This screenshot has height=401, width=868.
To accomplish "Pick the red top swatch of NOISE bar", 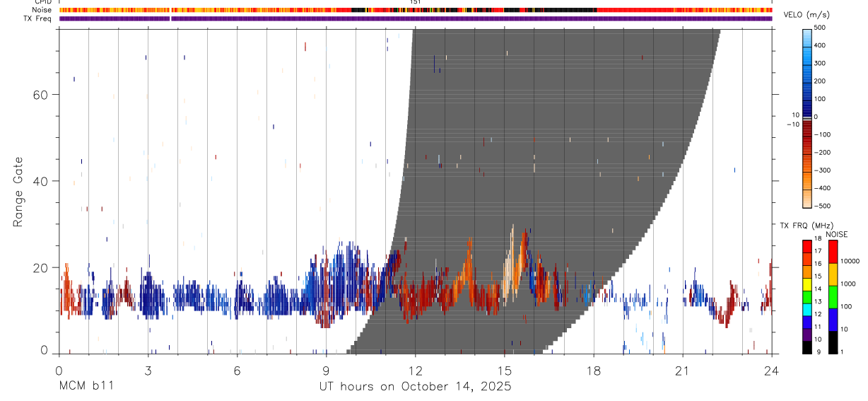I will [x=833, y=252].
